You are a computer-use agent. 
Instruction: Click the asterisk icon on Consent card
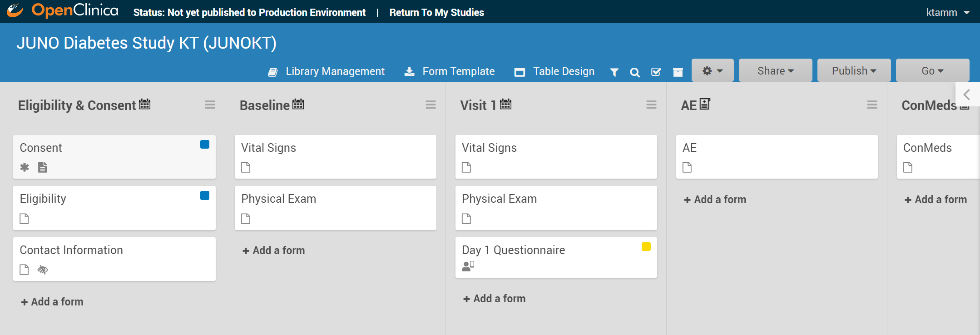tap(25, 167)
